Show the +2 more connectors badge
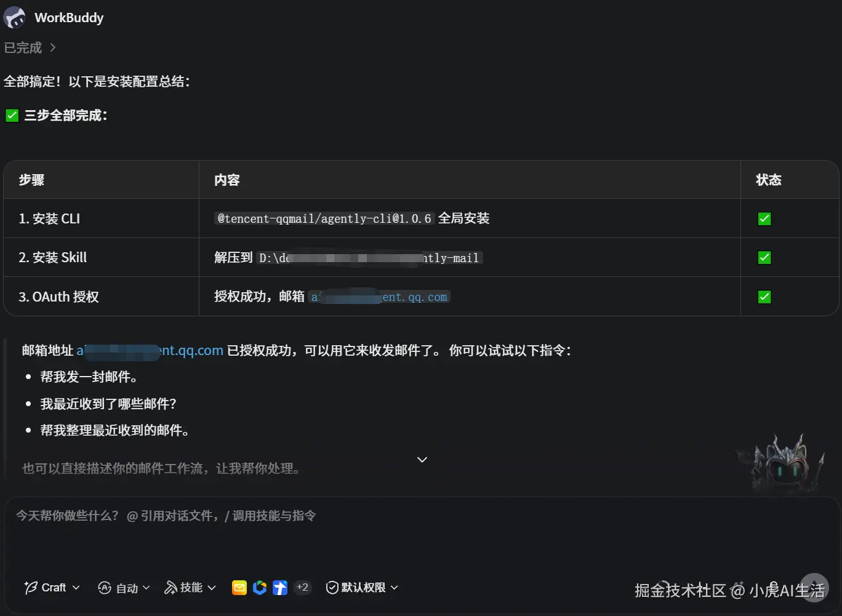 [x=302, y=588]
